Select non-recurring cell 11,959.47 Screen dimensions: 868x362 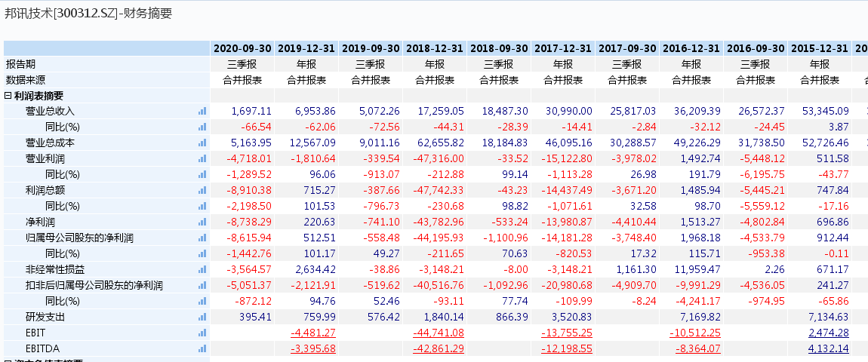click(691, 270)
